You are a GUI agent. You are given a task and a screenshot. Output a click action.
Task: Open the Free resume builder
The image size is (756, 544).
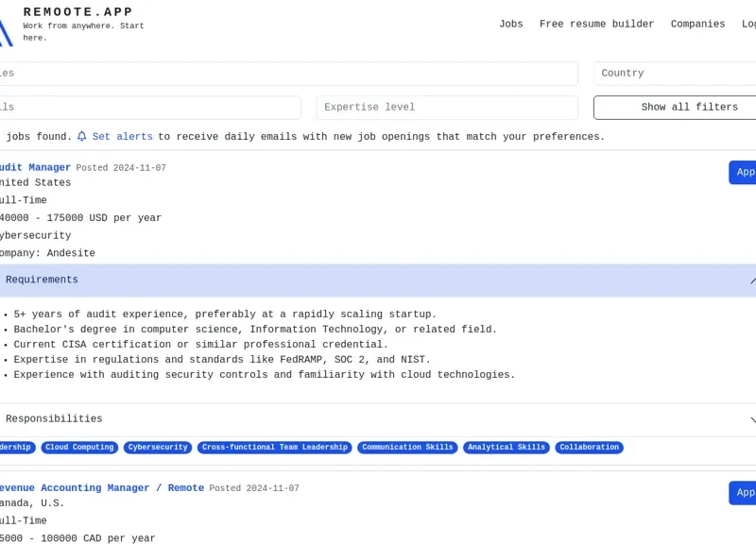click(596, 24)
